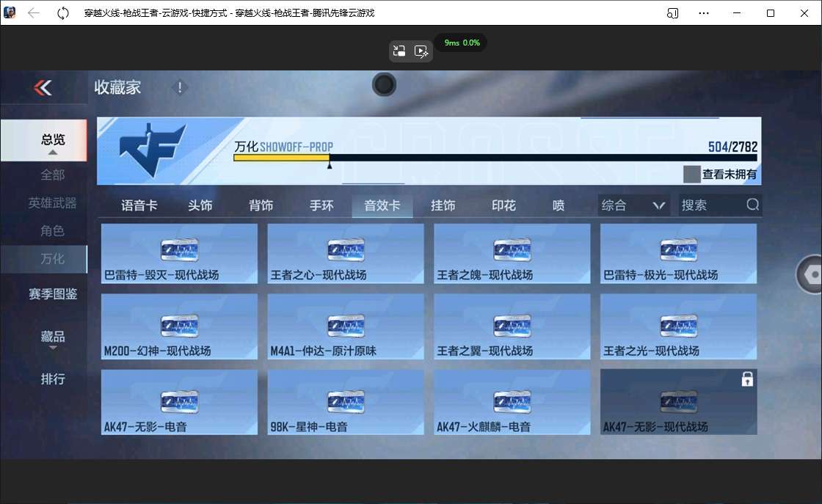Image resolution: width=822 pixels, height=504 pixels.
Task: Click the sound card icon for AK47-火麒麟-电音
Action: tap(512, 402)
